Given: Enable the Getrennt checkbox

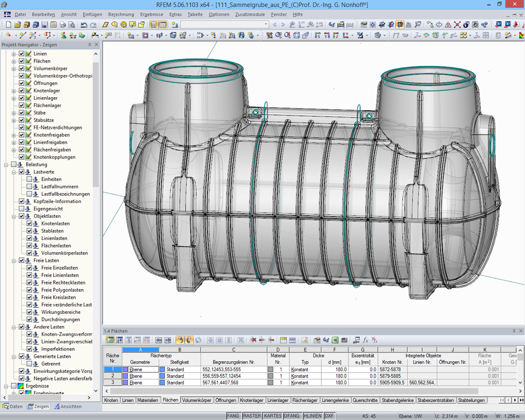Looking at the screenshot, I should [29, 364].
